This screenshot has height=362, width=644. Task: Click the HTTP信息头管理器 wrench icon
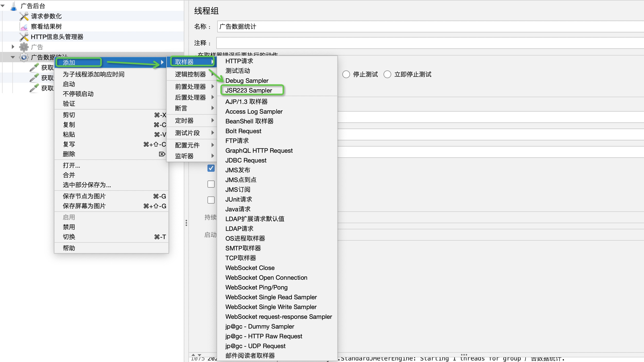click(x=24, y=37)
